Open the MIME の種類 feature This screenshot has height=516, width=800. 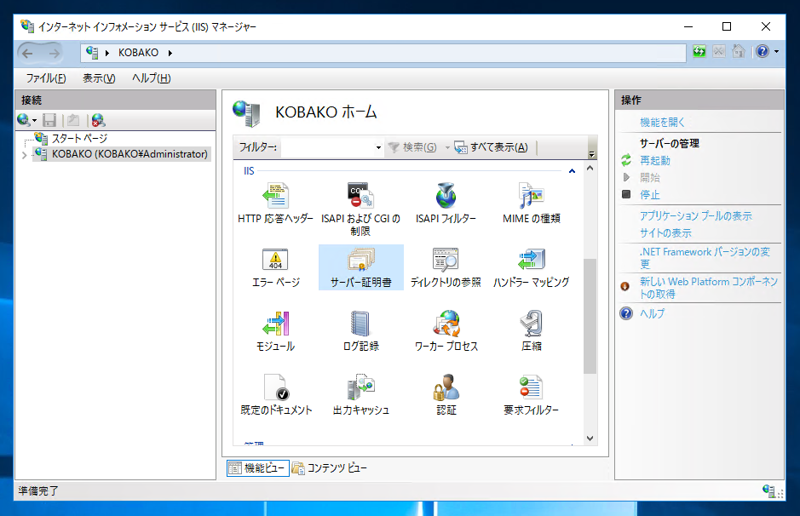(531, 203)
